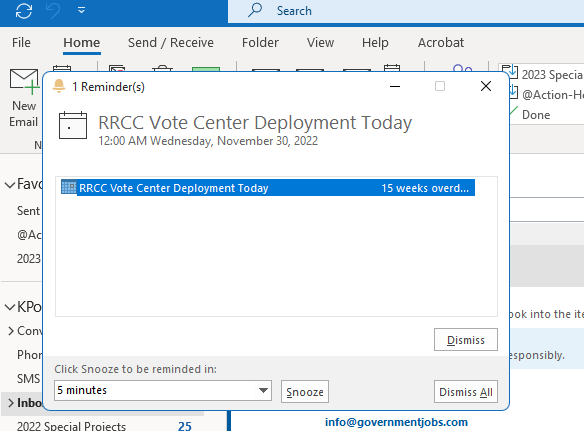This screenshot has height=431, width=584.
Task: Open the Quick Access Toolbar customize arrow
Action: click(81, 10)
